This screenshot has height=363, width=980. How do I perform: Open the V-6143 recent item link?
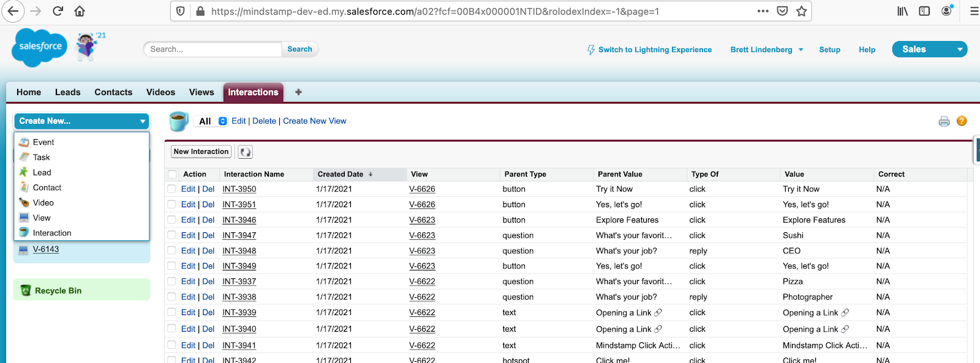pos(46,250)
